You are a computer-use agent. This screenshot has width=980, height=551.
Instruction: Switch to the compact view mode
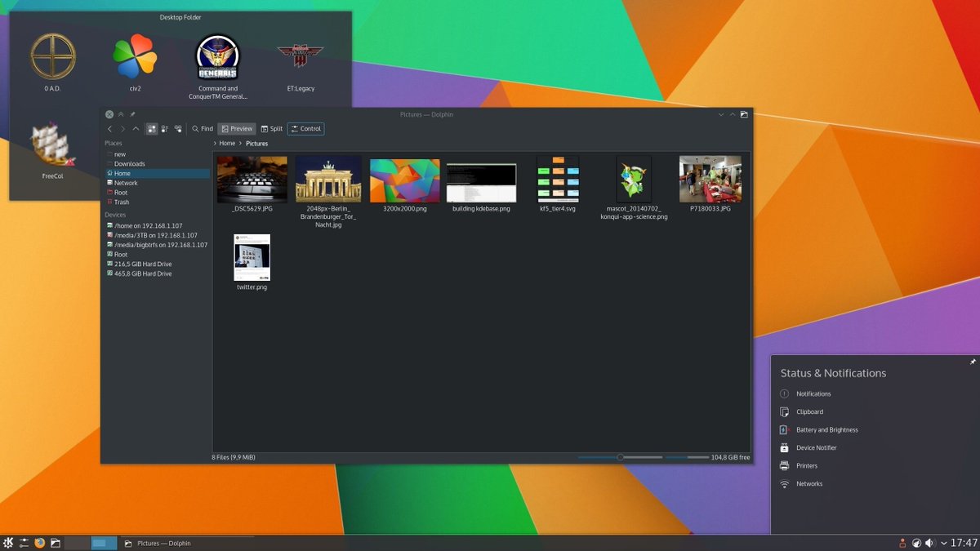click(x=164, y=129)
